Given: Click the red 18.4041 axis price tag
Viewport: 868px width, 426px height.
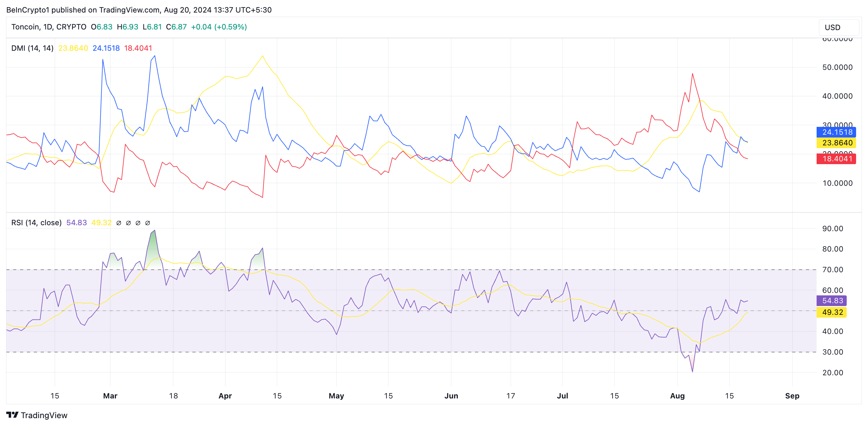Looking at the screenshot, I should click(836, 158).
